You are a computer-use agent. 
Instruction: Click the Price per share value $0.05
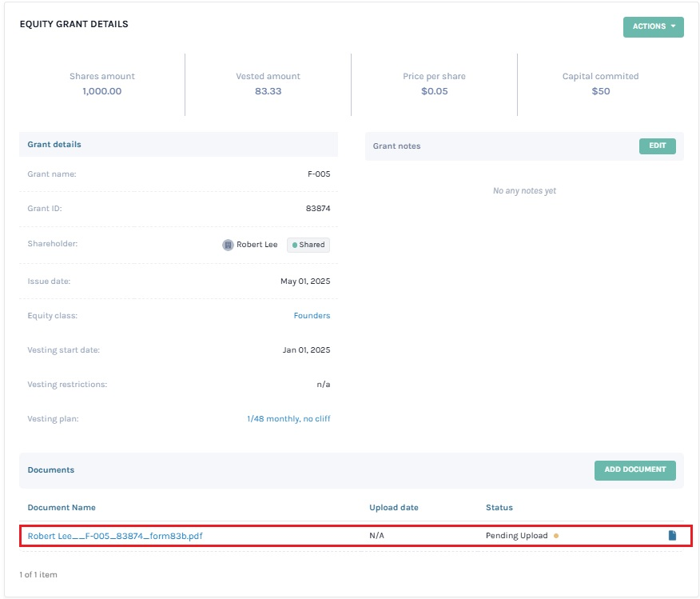435,91
